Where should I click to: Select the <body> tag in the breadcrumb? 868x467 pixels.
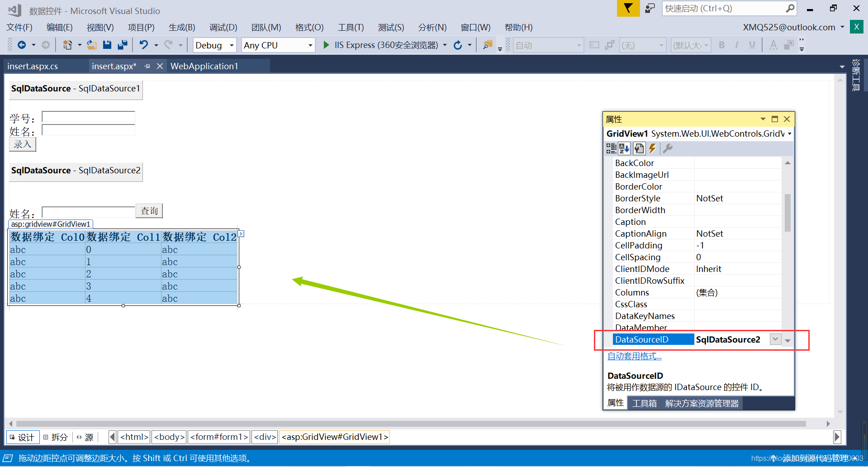[169, 437]
